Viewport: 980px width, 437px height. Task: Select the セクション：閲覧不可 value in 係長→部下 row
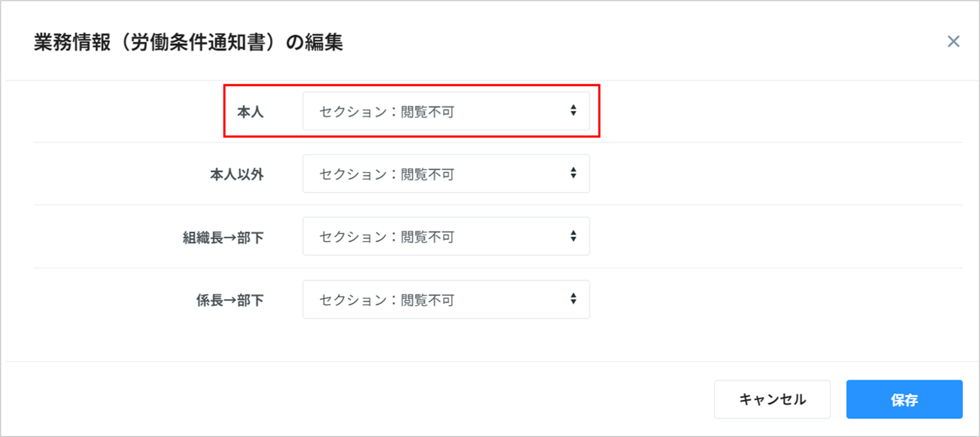[386, 300]
